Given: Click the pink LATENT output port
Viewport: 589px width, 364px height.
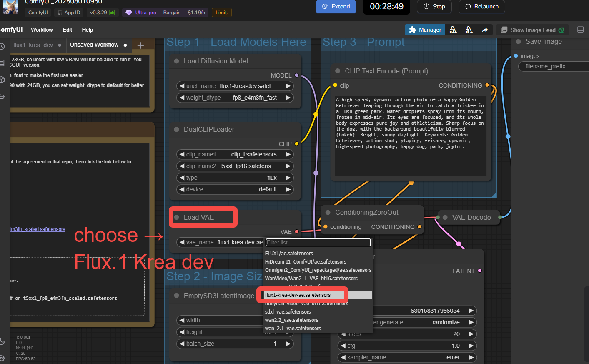Looking at the screenshot, I should click(x=480, y=271).
